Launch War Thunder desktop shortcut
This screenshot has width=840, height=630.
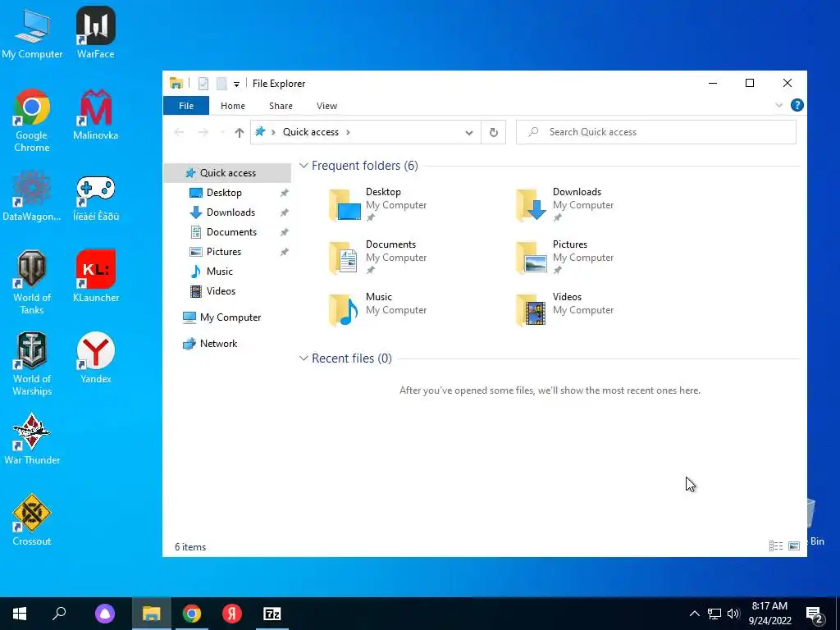click(32, 440)
